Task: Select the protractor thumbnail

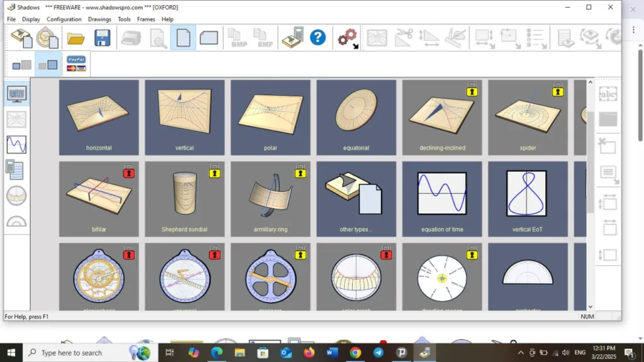Action: (x=528, y=277)
